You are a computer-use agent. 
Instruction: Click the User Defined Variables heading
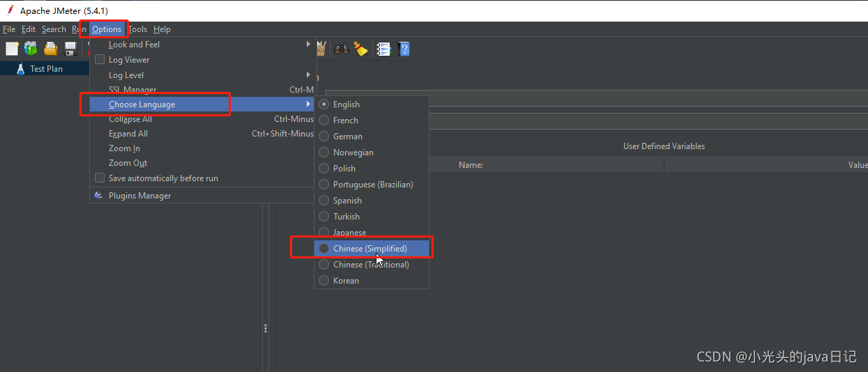coord(664,146)
